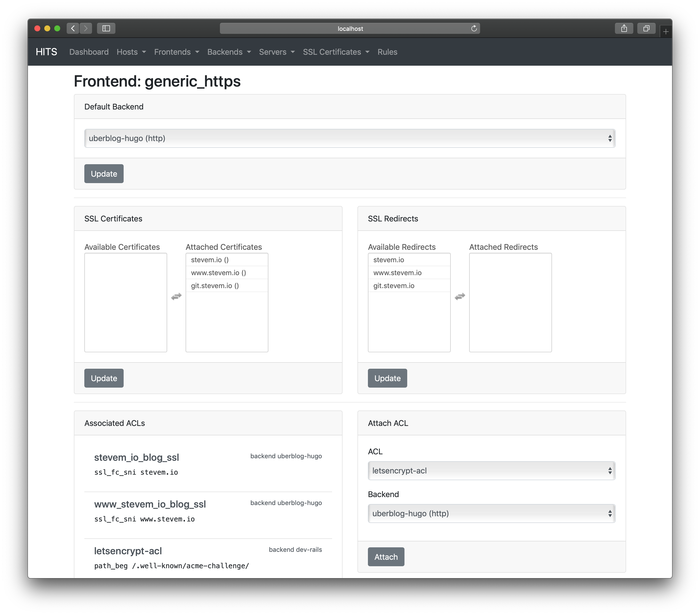Open the tab overview icon

click(x=646, y=28)
